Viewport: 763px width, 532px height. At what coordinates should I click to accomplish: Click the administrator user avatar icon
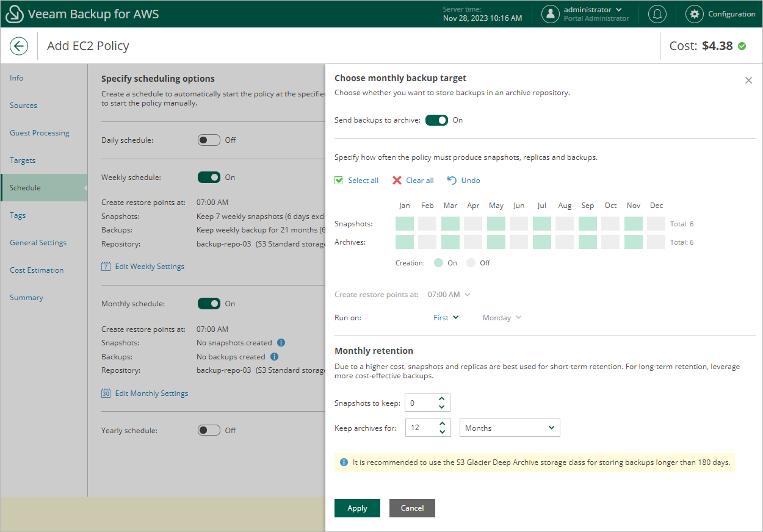(x=551, y=14)
